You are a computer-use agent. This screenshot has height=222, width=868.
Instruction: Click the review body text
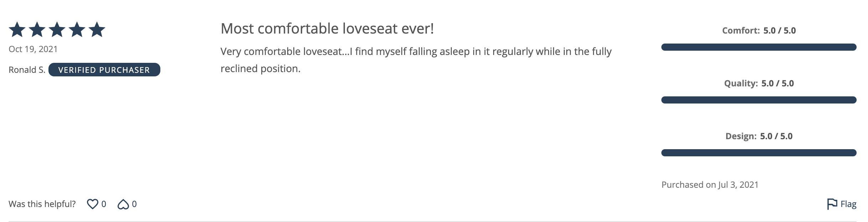pyautogui.click(x=416, y=60)
